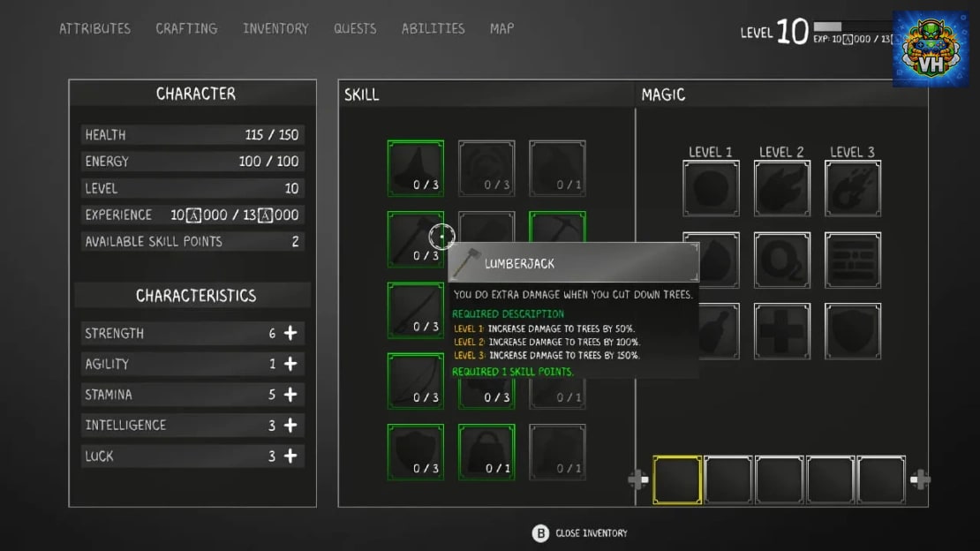Screen dimensions: 980x551
Task: Open the Map tab
Action: tap(501, 29)
